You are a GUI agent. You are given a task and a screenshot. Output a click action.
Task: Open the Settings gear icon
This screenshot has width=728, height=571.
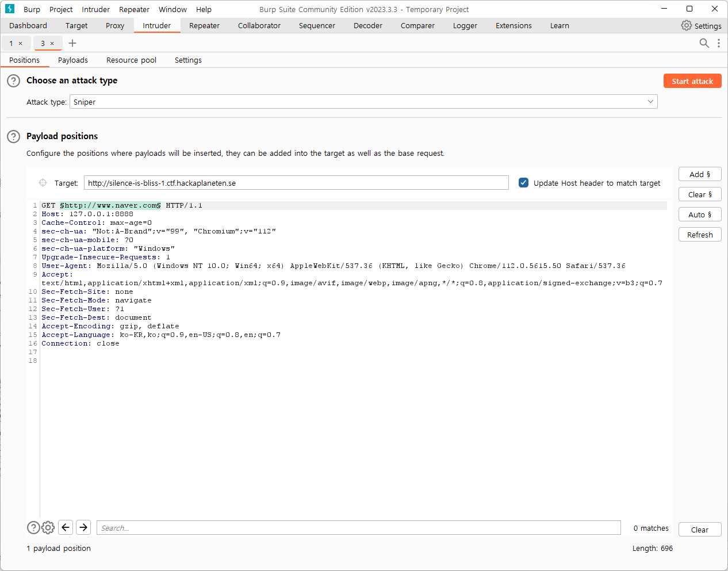point(686,25)
